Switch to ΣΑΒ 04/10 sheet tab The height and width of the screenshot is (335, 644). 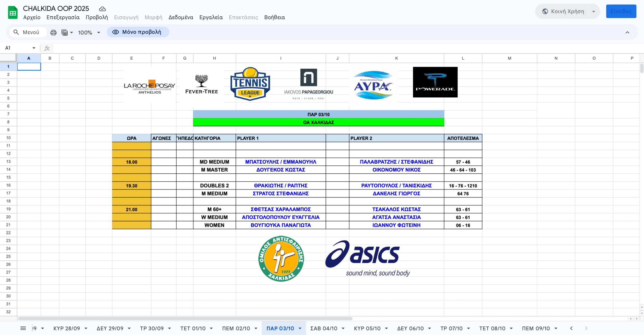(x=324, y=328)
